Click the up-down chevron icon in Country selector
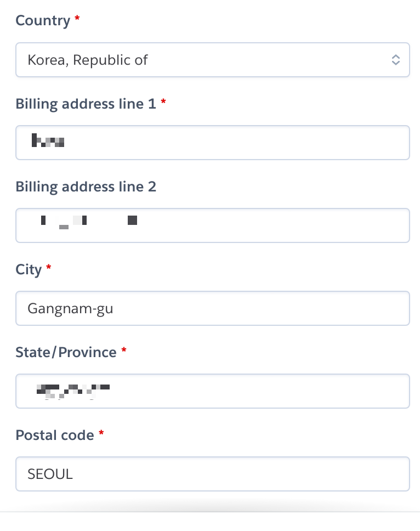Screen dimensions: 420x531 pyautogui.click(x=396, y=60)
